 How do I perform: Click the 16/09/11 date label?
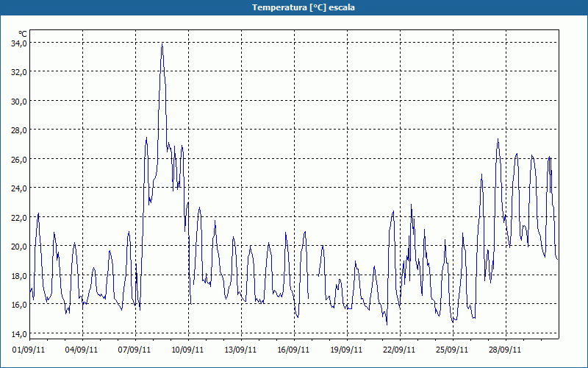[293, 350]
